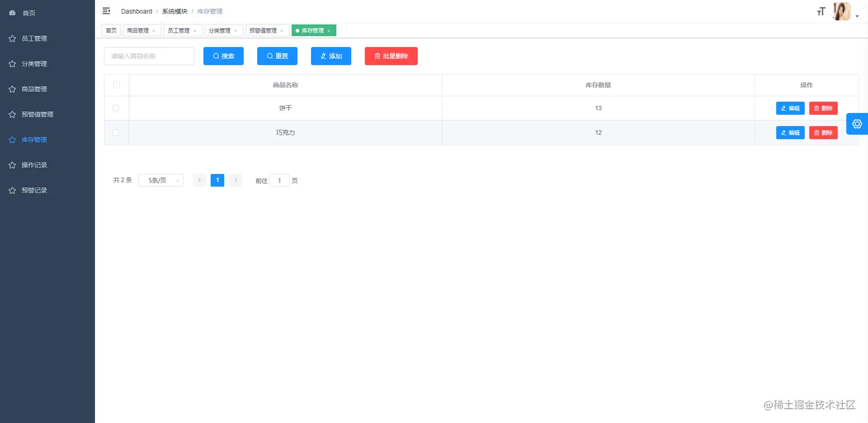Image resolution: width=868 pixels, height=423 pixels.
Task: Select page 1 in the pagination
Action: coord(217,180)
